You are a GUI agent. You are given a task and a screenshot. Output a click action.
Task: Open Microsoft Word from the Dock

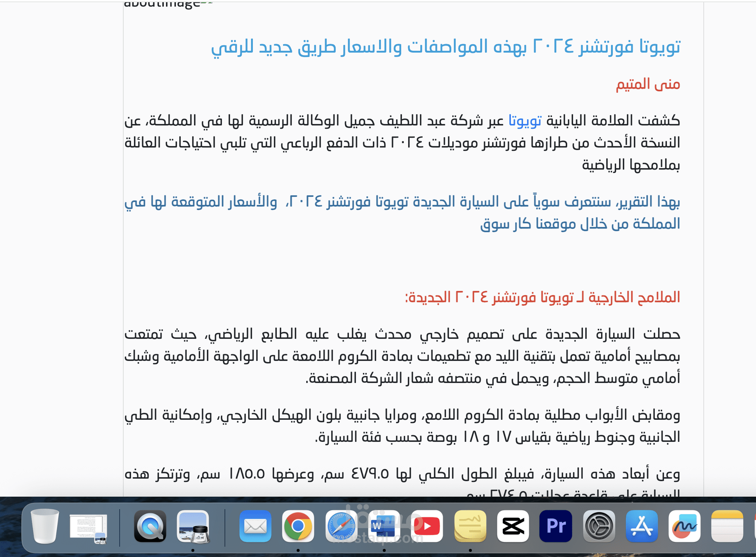coord(384,526)
